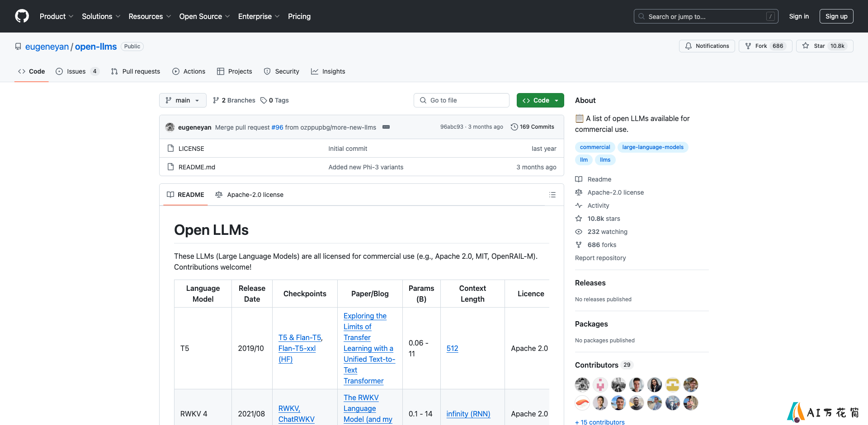The image size is (868, 425).
Task: Open the Issues tab
Action: coord(77,71)
